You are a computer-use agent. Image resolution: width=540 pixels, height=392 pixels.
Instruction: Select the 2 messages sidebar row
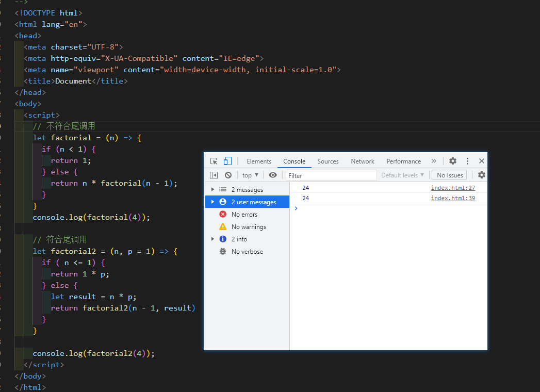tap(247, 190)
